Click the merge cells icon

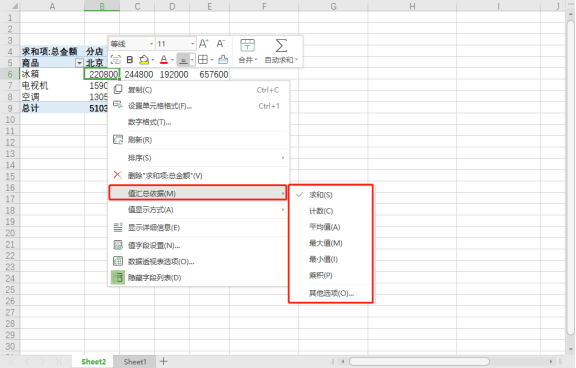tap(247, 46)
